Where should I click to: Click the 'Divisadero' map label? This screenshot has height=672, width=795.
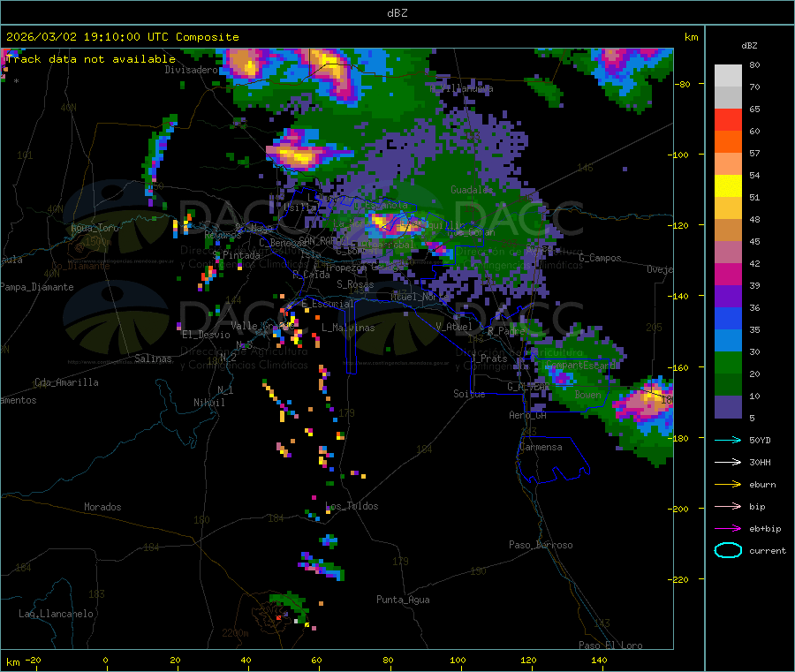[191, 70]
